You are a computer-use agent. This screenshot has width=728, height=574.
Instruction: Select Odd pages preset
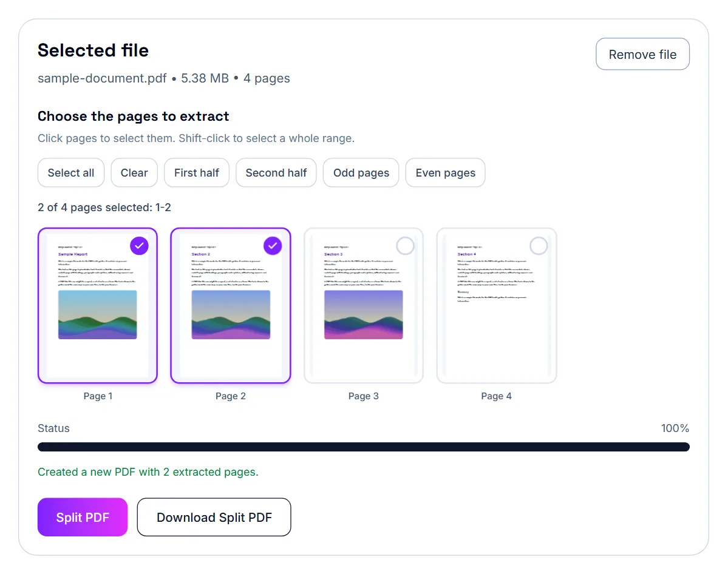(361, 172)
